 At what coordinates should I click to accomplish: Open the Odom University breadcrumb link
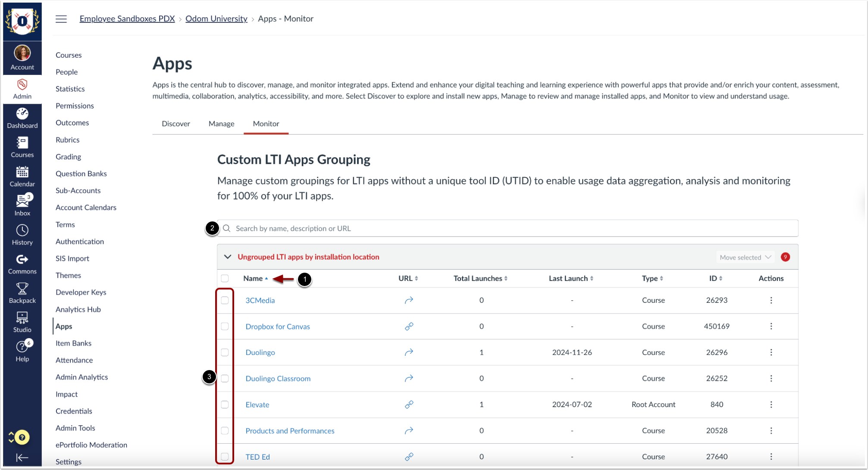(x=216, y=19)
